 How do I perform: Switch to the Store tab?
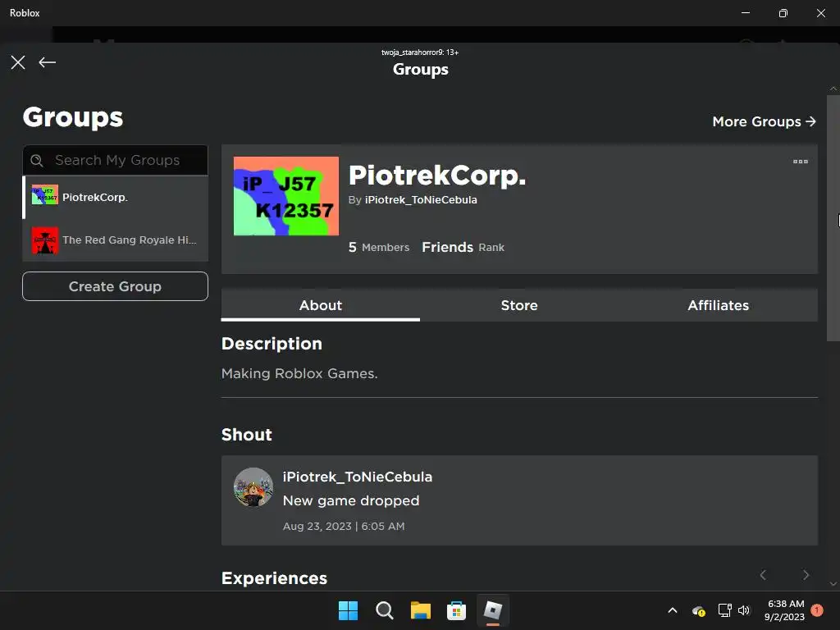click(519, 305)
